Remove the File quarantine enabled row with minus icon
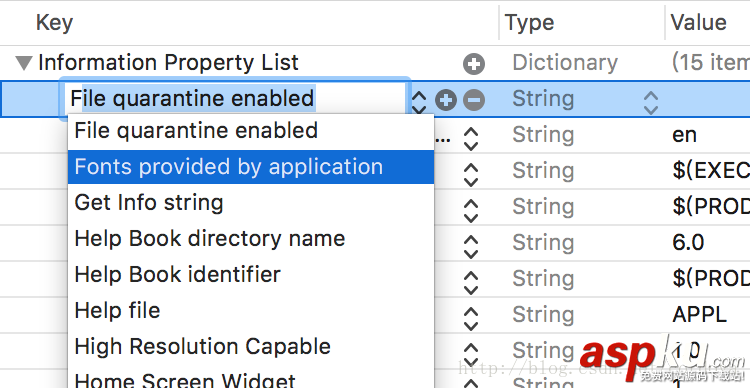 point(474,100)
